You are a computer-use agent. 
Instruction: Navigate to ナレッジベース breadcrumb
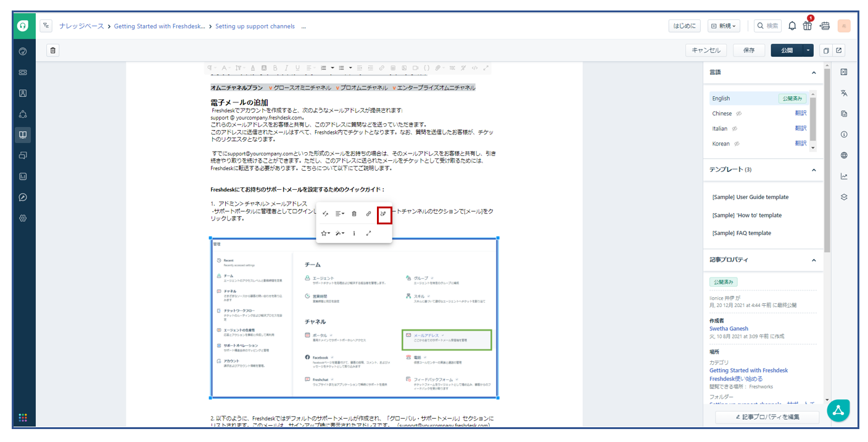click(x=81, y=26)
